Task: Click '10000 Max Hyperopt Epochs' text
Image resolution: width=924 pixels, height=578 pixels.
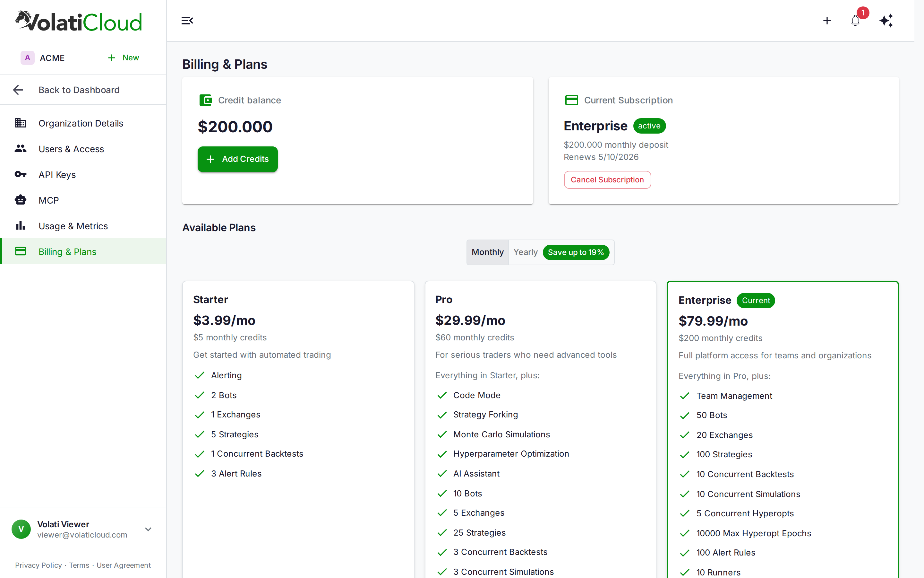Action: [x=753, y=533]
